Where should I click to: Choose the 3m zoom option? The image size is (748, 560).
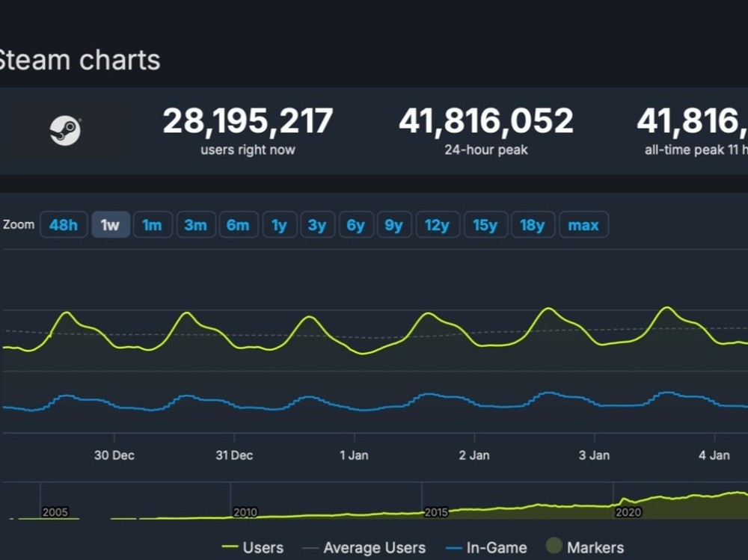click(x=195, y=225)
